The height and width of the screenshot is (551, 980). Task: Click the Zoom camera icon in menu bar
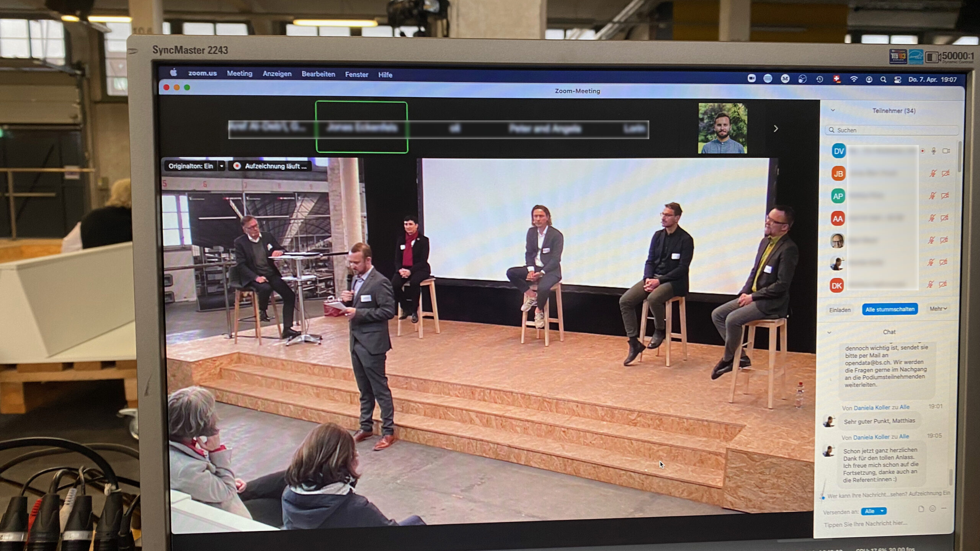tap(751, 78)
